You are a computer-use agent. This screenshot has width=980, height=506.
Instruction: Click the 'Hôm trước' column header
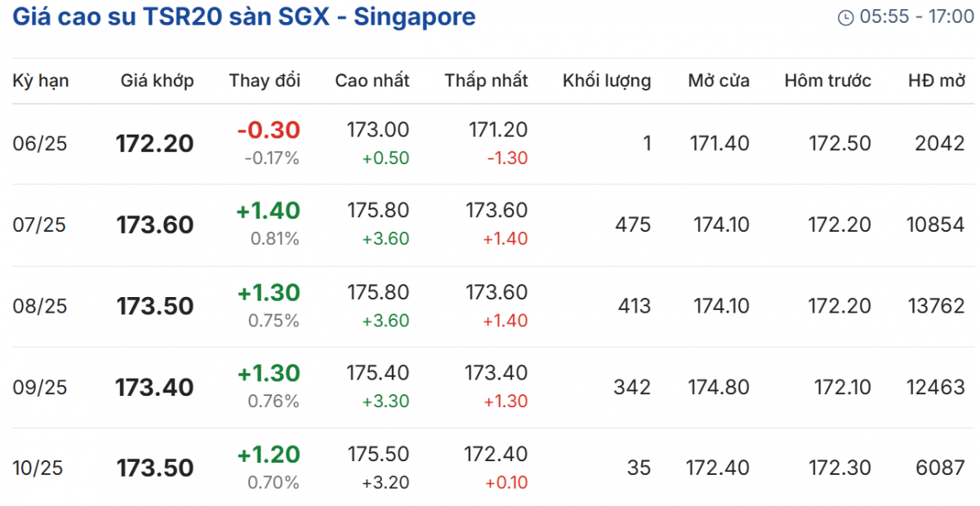pyautogui.click(x=827, y=81)
